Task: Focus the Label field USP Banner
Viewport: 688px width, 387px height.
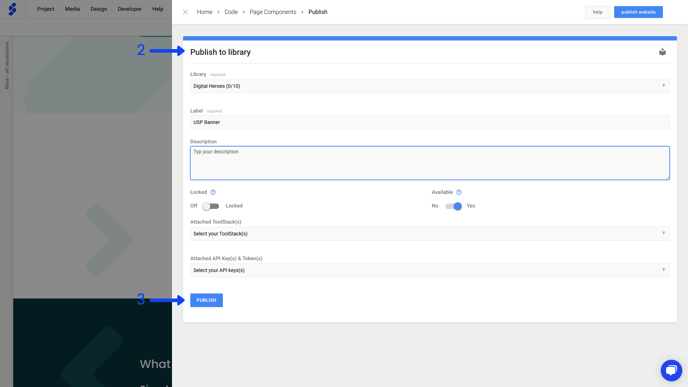Action: 430,122
